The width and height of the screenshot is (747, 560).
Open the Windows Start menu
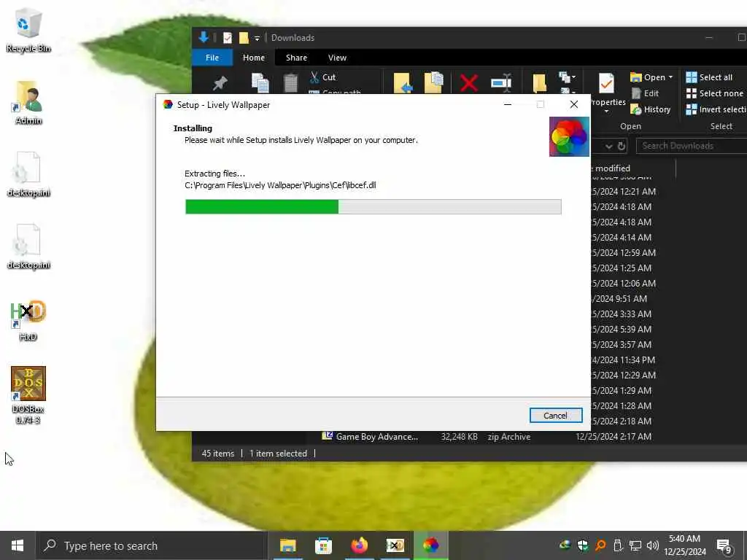[18, 545]
